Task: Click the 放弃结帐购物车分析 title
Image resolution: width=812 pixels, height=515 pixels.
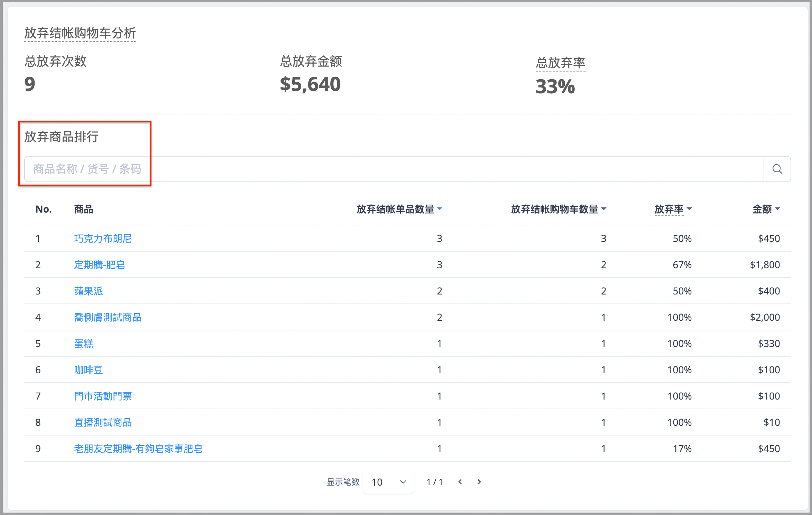Action: coord(80,33)
